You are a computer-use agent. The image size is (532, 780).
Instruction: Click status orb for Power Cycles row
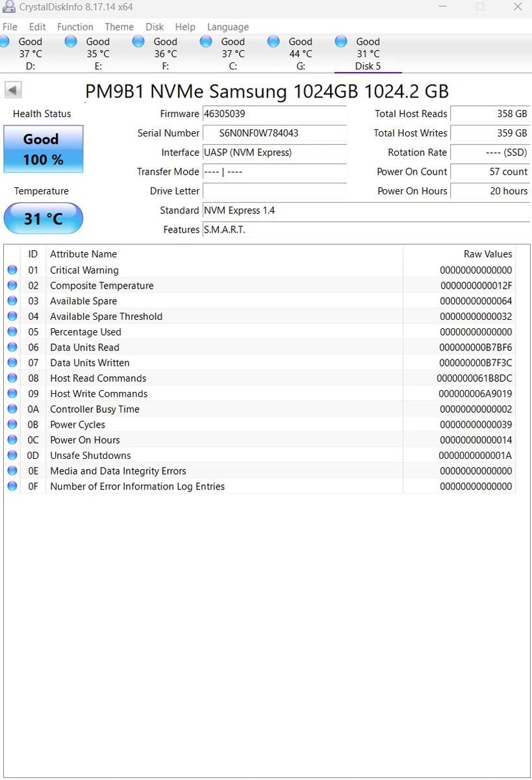click(12, 424)
